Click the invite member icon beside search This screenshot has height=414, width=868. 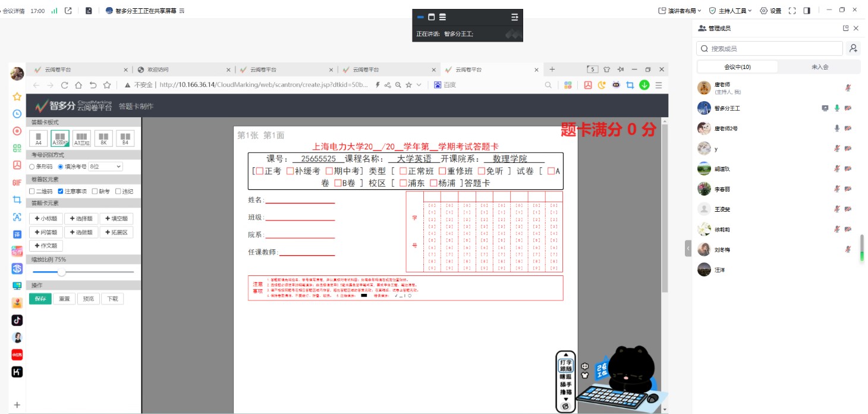click(x=854, y=49)
